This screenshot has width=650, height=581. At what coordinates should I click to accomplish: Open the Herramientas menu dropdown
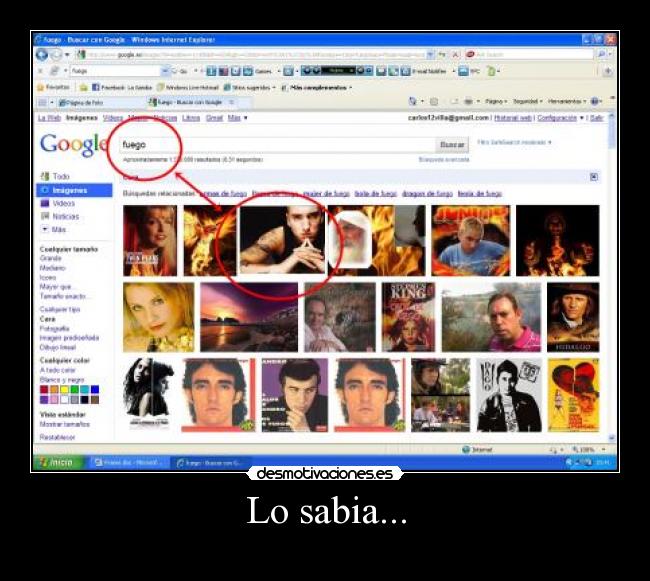[x=567, y=101]
